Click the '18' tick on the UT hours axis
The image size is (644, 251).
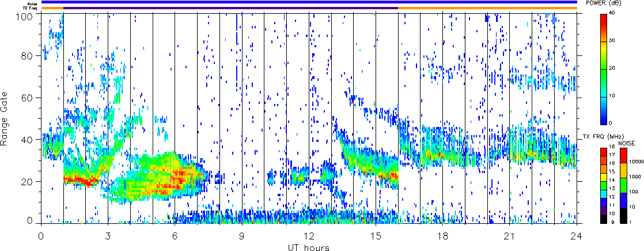(x=443, y=236)
